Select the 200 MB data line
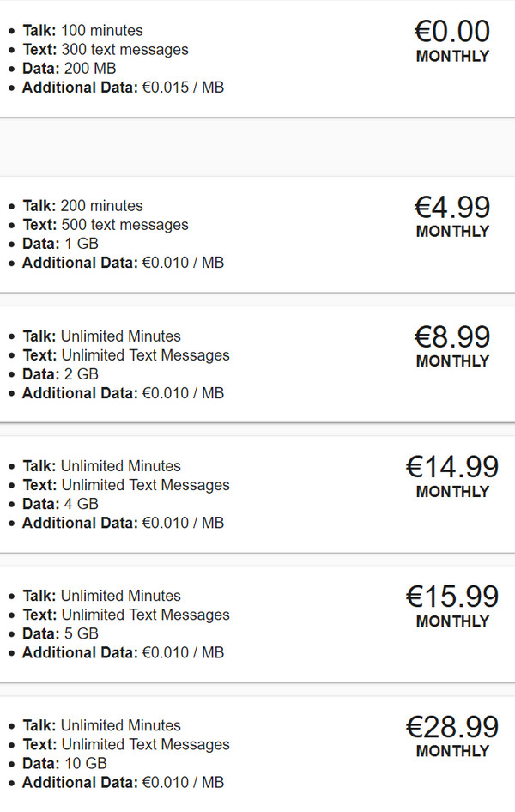The width and height of the screenshot is (515, 812). coord(70,69)
